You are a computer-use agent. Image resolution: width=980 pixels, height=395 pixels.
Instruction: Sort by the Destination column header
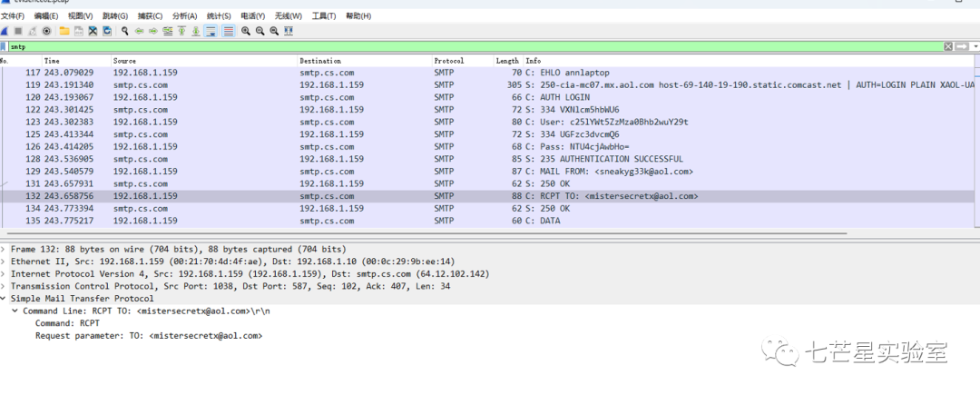(x=365, y=61)
